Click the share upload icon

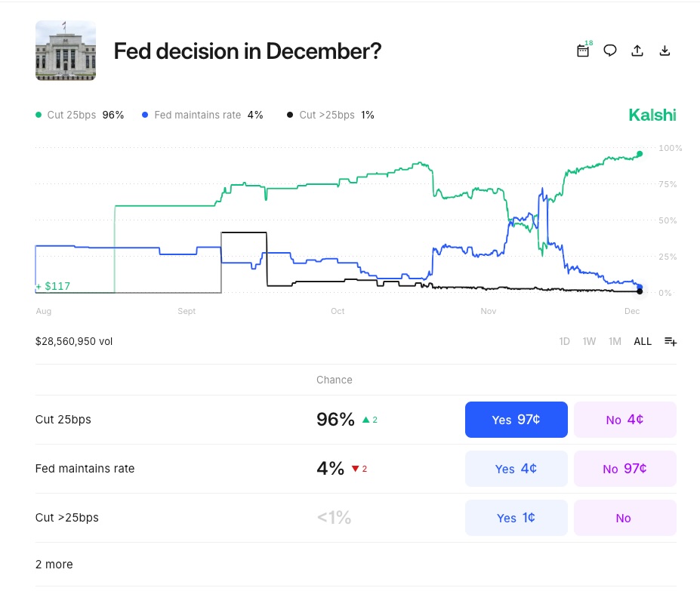(637, 51)
